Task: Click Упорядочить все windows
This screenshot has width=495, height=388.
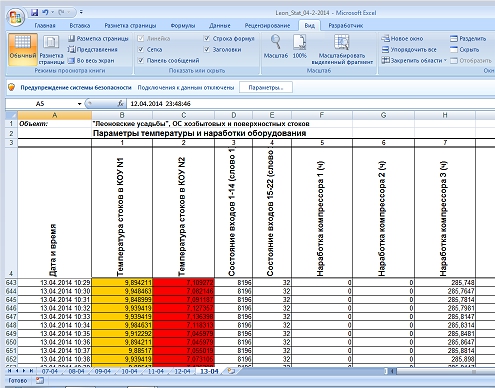Action: pos(409,50)
